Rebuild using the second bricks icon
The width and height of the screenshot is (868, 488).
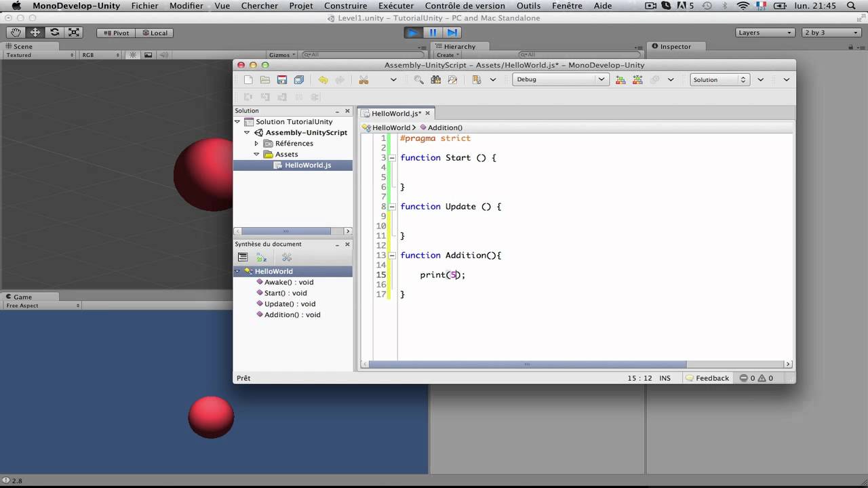click(637, 80)
